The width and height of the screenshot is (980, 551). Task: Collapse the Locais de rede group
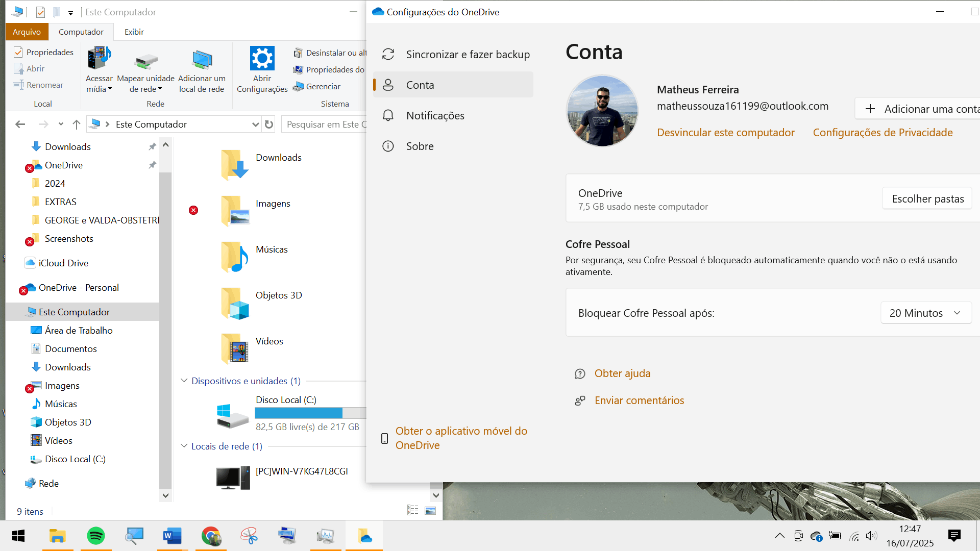pyautogui.click(x=184, y=446)
